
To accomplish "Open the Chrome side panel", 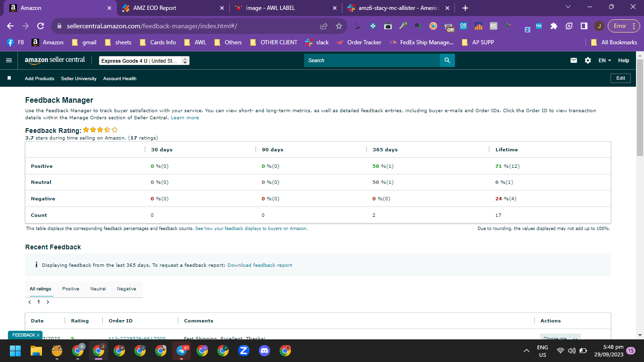I will 584,26.
